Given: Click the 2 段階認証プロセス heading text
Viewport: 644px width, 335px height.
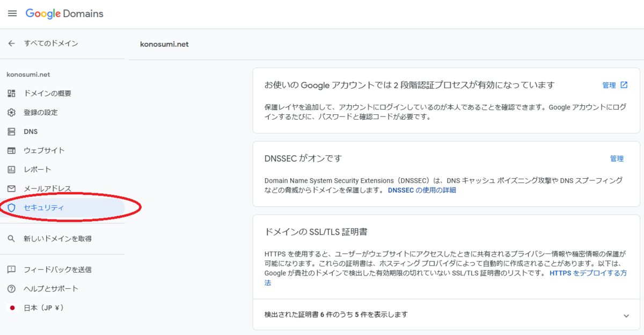Looking at the screenshot, I should pyautogui.click(x=409, y=85).
